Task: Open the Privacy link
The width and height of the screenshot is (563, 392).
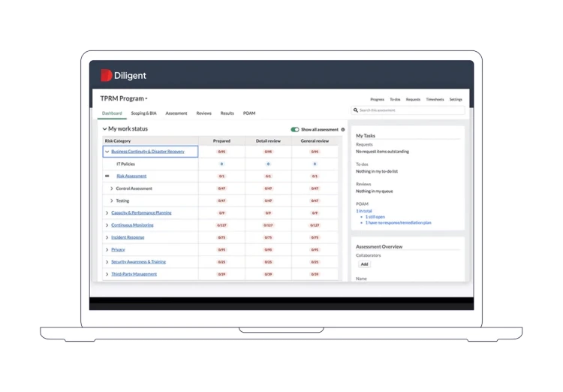Action: pyautogui.click(x=118, y=250)
